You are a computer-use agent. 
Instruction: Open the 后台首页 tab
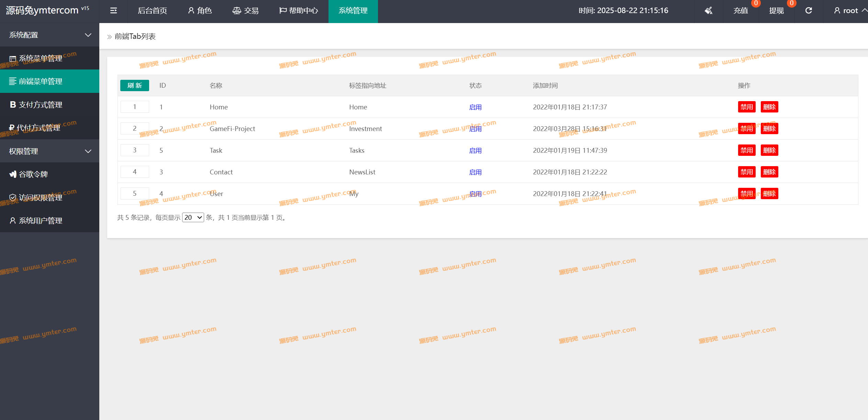152,11
